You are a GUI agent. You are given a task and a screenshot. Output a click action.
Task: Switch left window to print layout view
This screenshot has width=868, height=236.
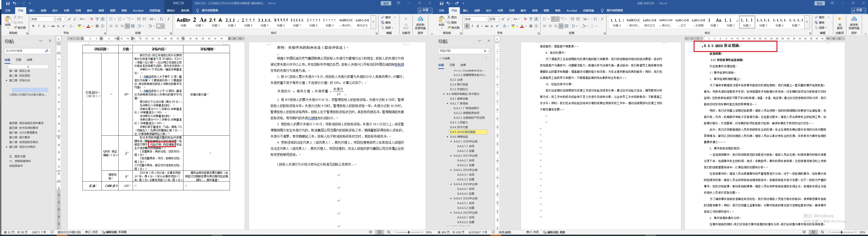[380, 232]
